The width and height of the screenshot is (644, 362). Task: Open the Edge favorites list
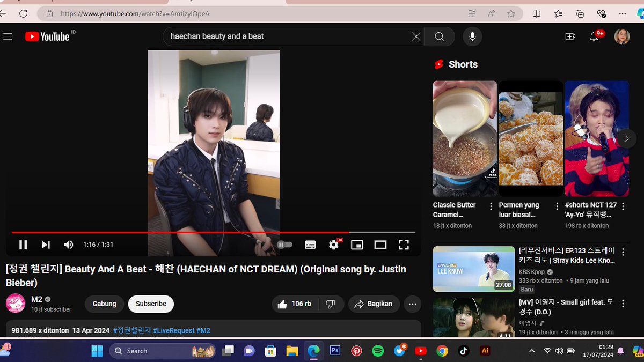(x=558, y=14)
